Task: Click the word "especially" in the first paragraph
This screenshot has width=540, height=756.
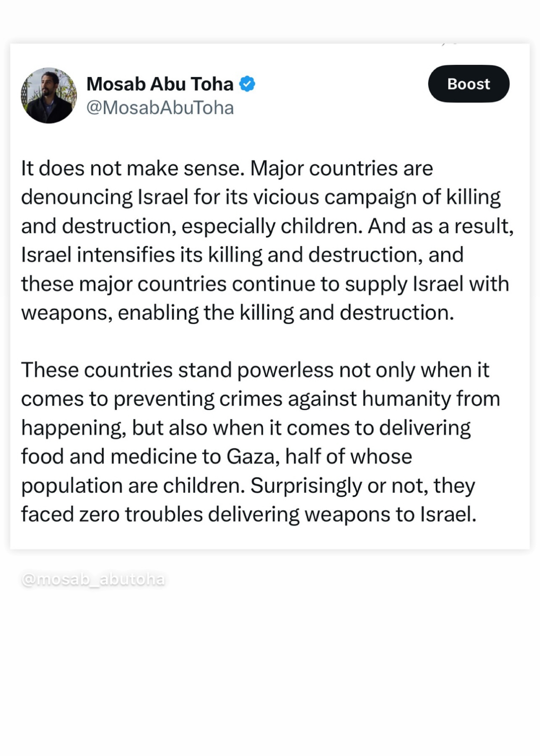Action: click(228, 226)
